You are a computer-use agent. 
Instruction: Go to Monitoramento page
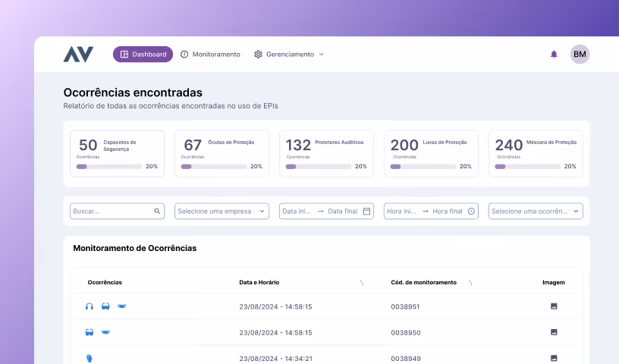[210, 54]
